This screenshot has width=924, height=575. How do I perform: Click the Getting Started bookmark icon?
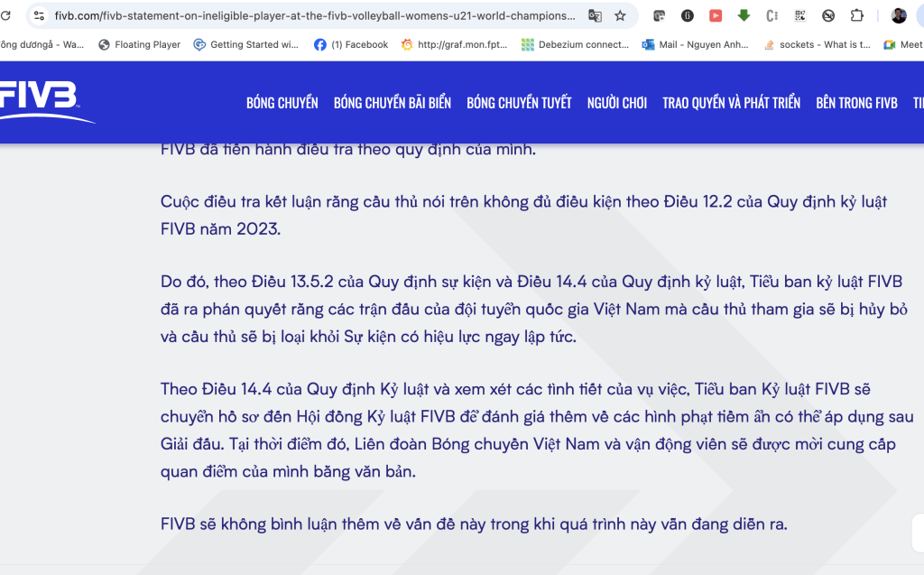199,45
